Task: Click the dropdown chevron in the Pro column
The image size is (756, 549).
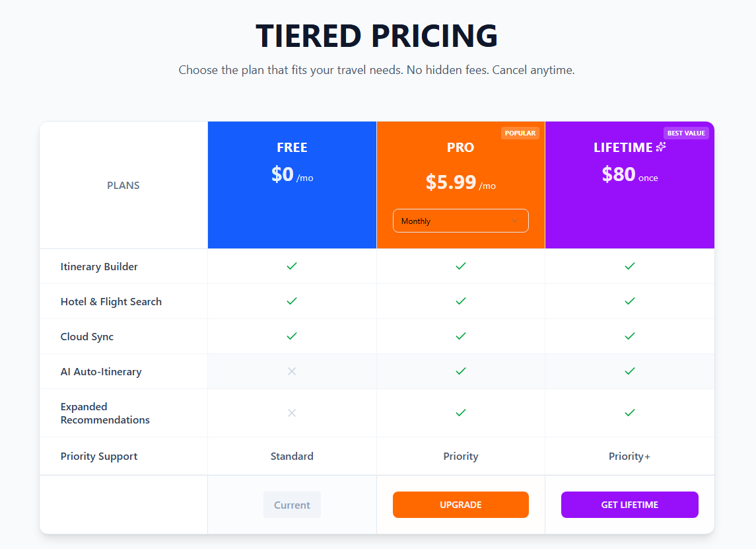Action: click(x=515, y=221)
